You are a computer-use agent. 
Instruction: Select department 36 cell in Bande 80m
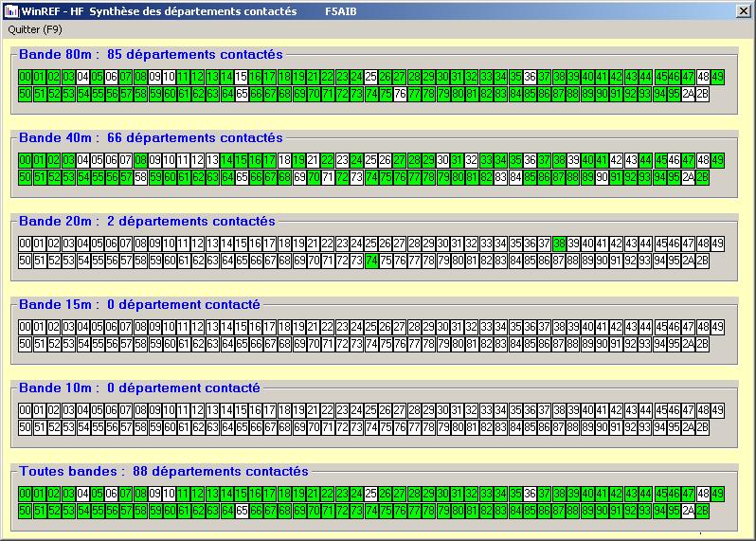(530, 77)
